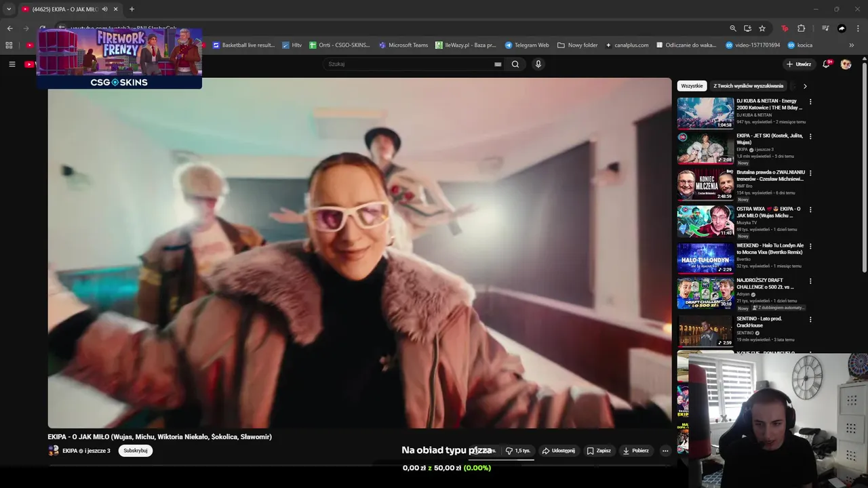
Task: Click the browser back arrow
Action: pyautogui.click(x=9, y=28)
